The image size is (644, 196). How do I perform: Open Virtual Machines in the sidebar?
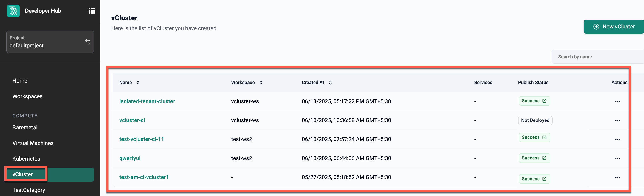33,143
